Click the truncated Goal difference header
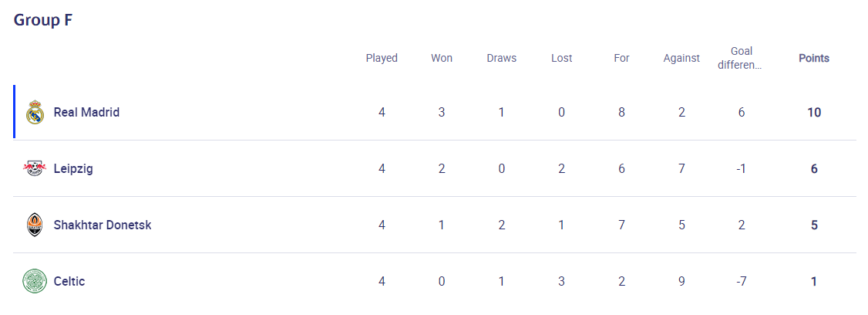Viewport: 868px width, 315px height. pos(741,58)
